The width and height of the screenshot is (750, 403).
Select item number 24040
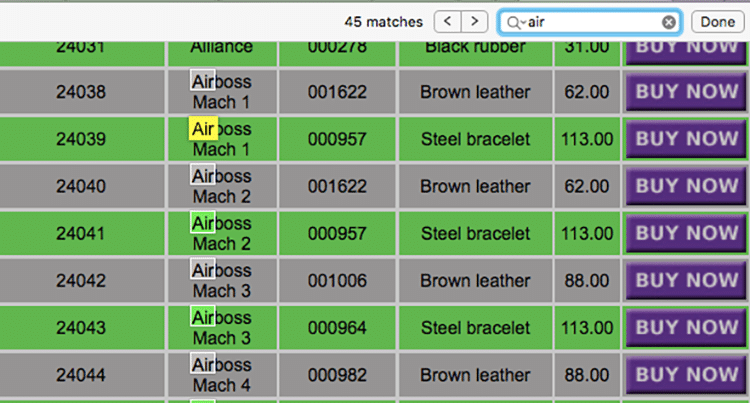[81, 186]
